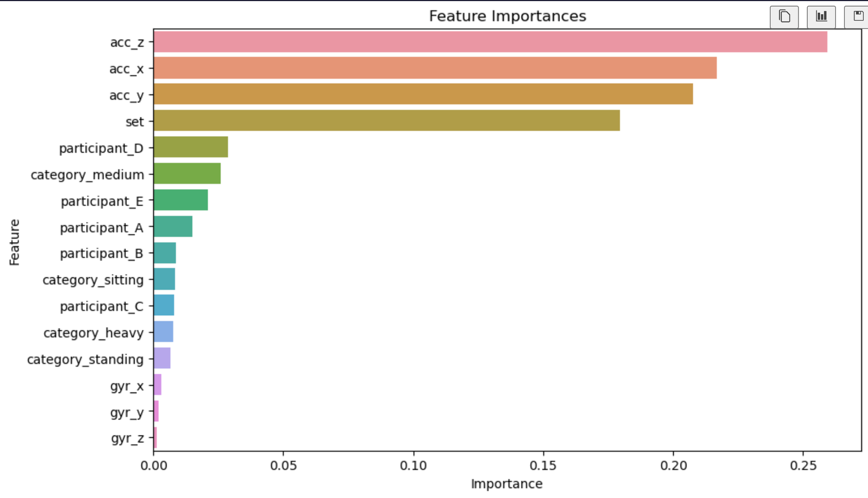Click the green category_medium bar
Image resolution: width=868 pixels, height=498 pixels.
click(187, 174)
